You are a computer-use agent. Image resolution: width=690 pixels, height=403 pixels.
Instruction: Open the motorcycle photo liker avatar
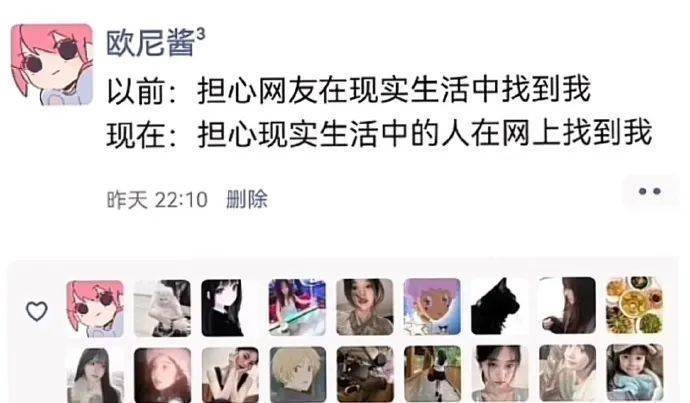click(x=365, y=374)
